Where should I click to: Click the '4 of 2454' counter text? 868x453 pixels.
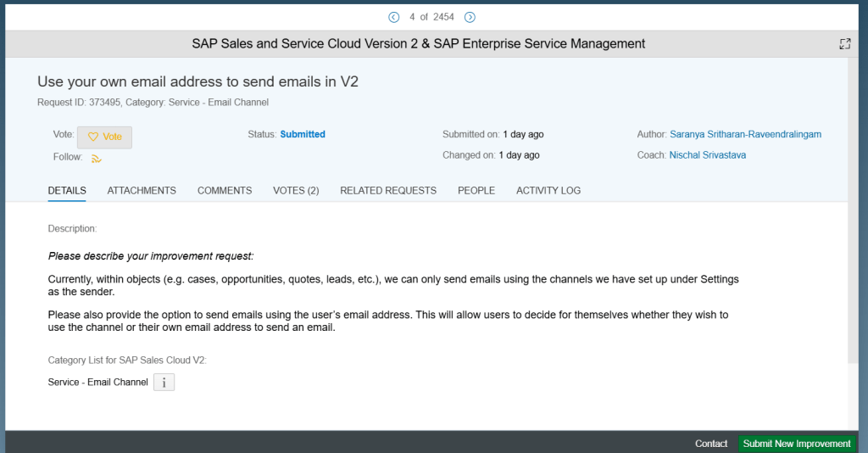pyautogui.click(x=431, y=17)
